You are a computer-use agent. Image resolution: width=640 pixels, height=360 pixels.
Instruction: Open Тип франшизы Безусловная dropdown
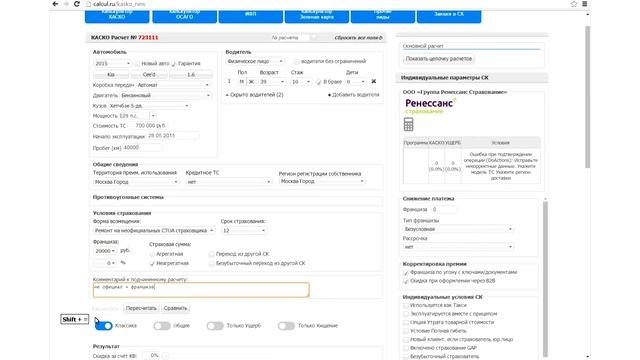458,229
